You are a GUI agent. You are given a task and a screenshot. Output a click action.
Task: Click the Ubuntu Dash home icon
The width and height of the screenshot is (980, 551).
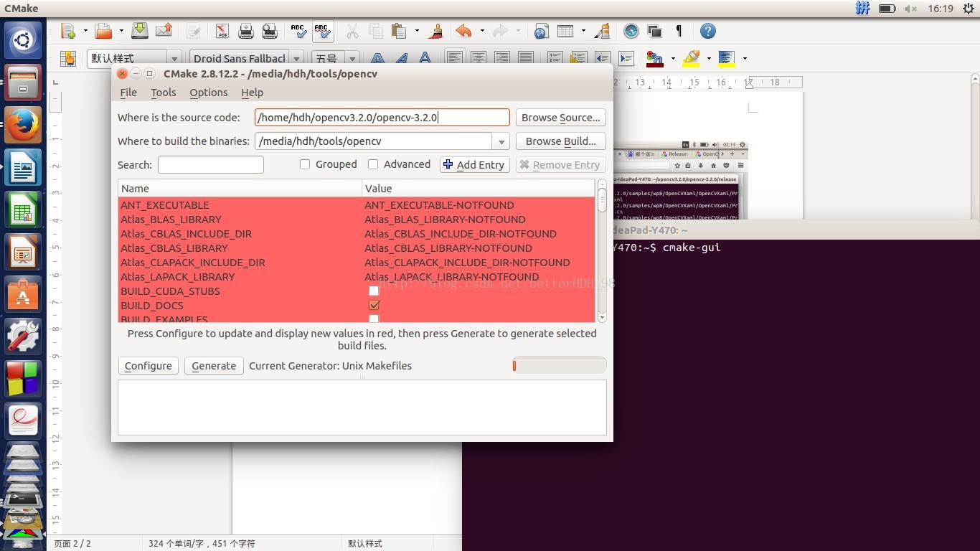pos(23,40)
